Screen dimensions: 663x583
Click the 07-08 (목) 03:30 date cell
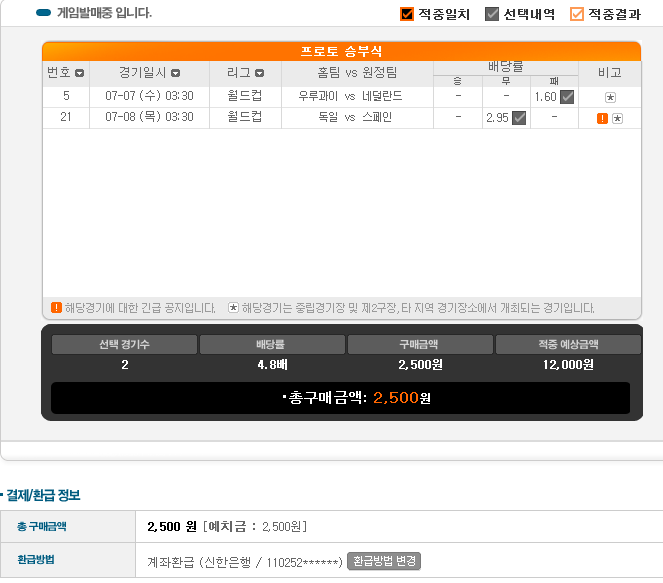click(149, 117)
